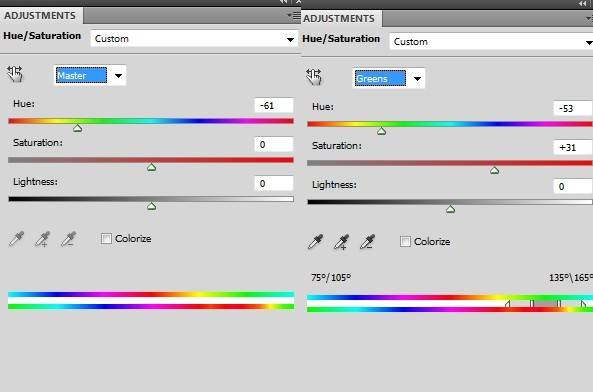Click the on-image adjustment hand tool in the Master panel

tap(15, 74)
